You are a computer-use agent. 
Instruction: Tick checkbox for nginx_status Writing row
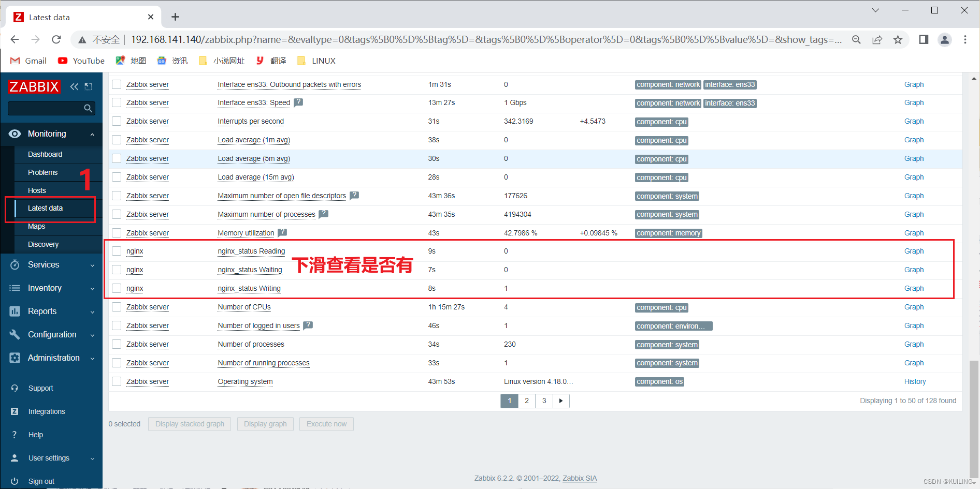click(x=117, y=288)
